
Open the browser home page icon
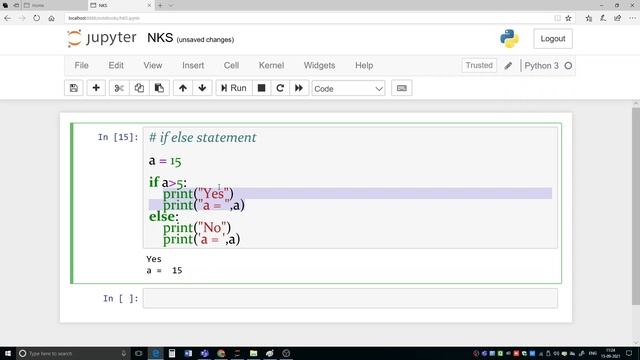click(x=51, y=18)
